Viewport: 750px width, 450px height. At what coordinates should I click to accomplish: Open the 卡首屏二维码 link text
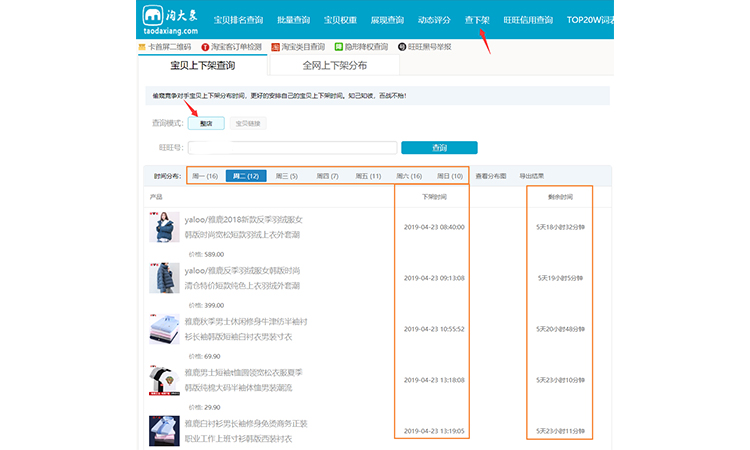click(x=169, y=47)
